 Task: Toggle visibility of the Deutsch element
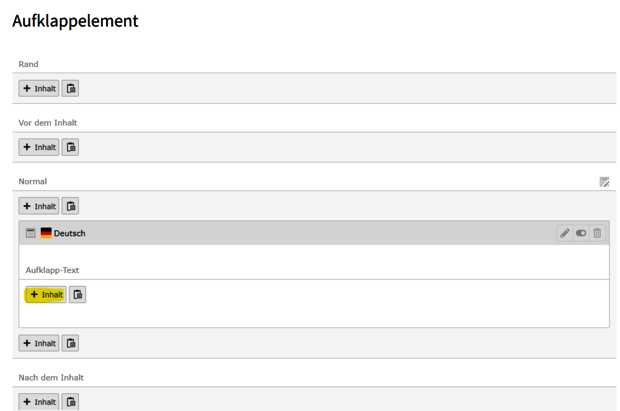point(581,233)
